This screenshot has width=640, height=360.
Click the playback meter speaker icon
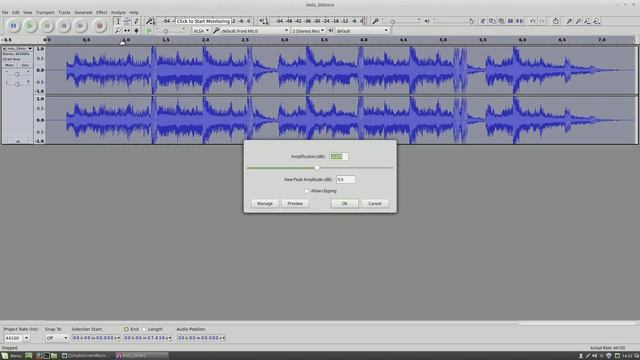pos(263,21)
